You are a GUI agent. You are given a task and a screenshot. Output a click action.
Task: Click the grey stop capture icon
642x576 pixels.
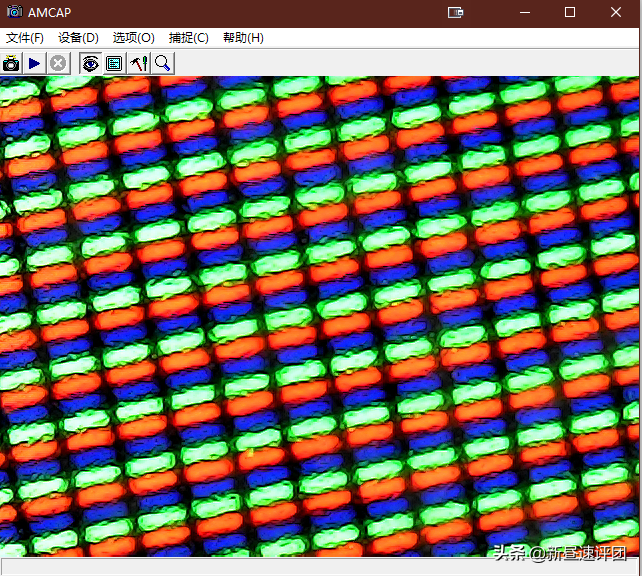(58, 63)
